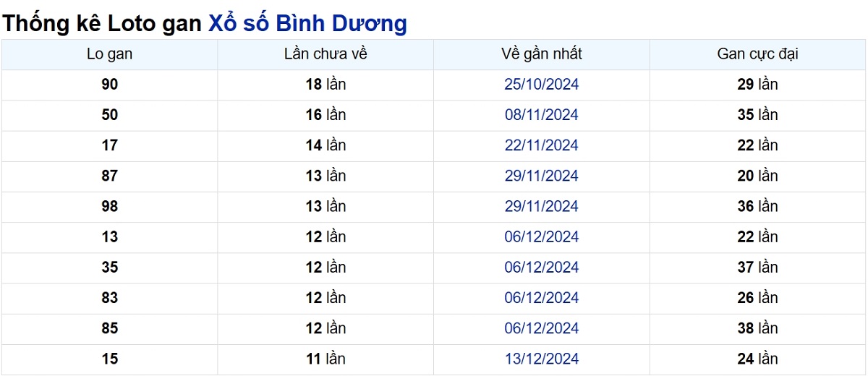This screenshot has height=376, width=868.
Task: Select loto number 87
Action: click(x=109, y=176)
